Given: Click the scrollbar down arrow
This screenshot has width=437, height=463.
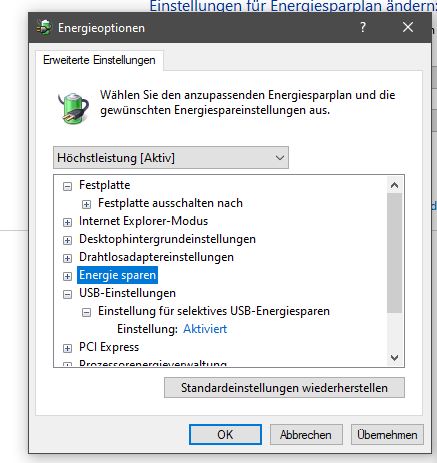Looking at the screenshot, I should tap(395, 358).
